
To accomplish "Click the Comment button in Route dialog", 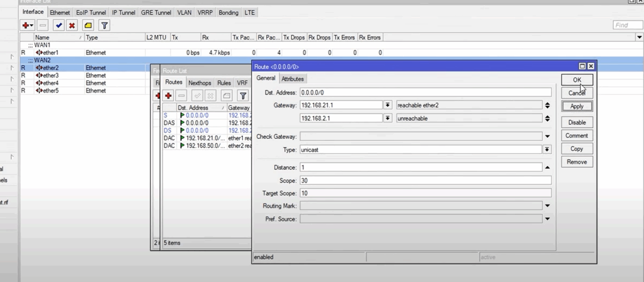I will pos(577,135).
